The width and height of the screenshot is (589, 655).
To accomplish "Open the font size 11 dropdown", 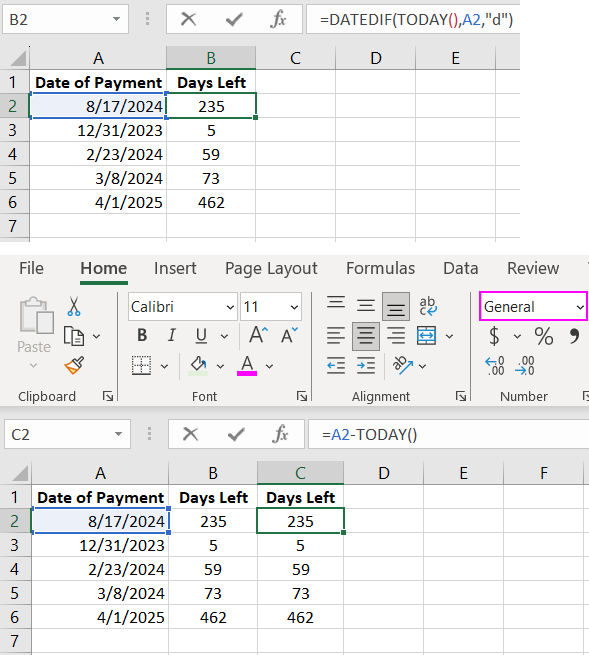I will point(294,307).
